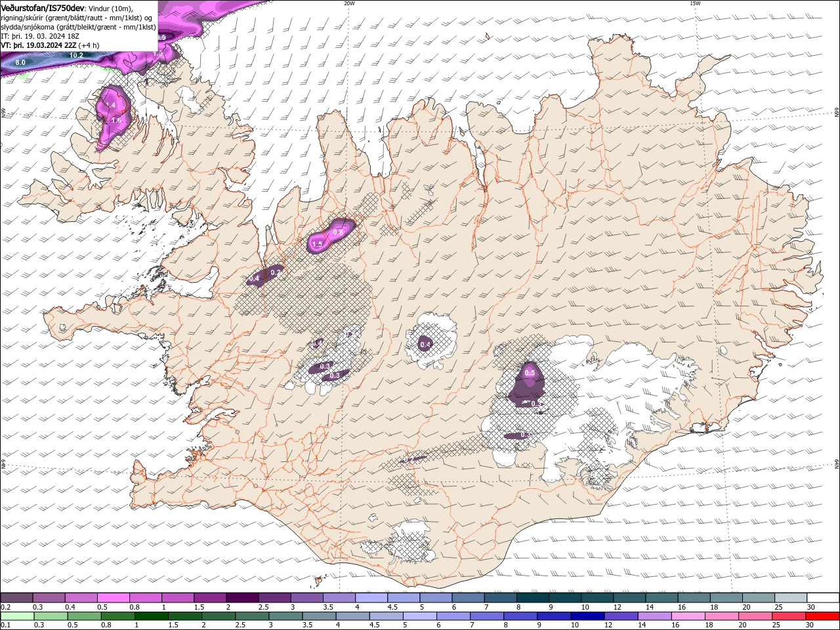This screenshot has height=630, width=840.
Task: Click the 15W longitude label
Action: pos(695,3)
